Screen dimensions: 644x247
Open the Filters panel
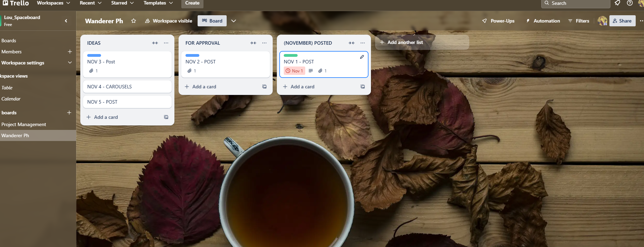pyautogui.click(x=579, y=21)
